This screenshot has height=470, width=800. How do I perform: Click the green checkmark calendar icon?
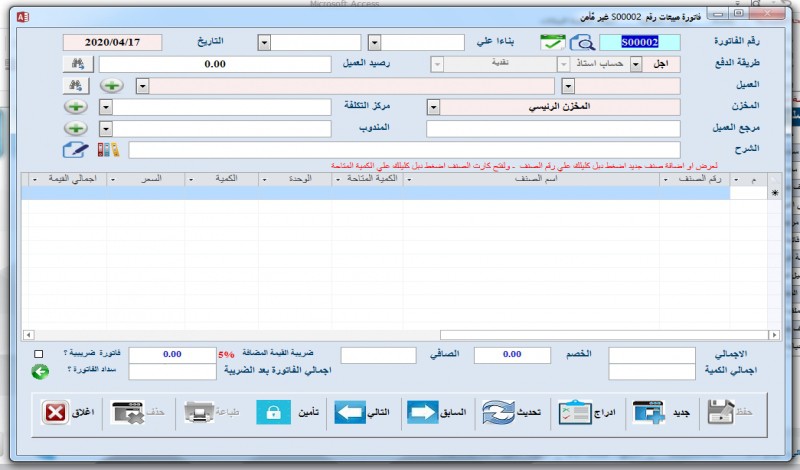pos(553,42)
